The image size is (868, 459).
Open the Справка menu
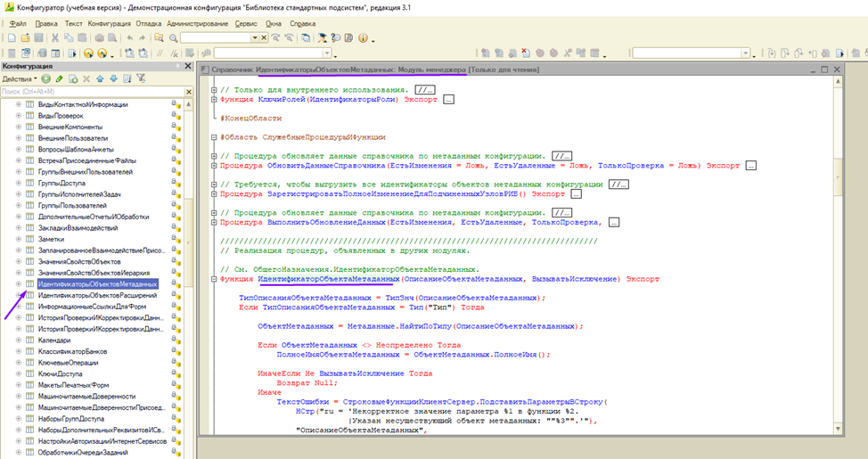click(x=302, y=24)
